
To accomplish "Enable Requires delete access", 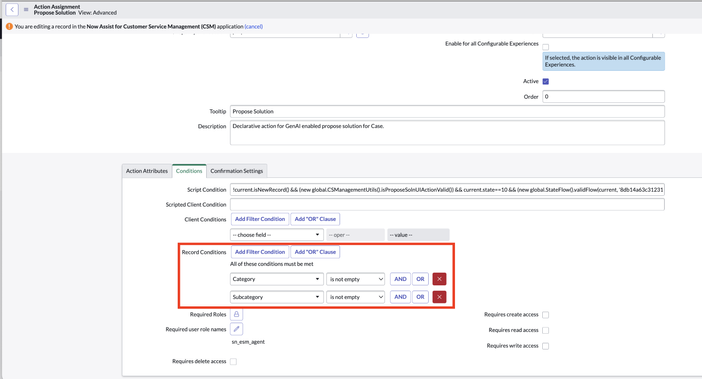I will (233, 362).
